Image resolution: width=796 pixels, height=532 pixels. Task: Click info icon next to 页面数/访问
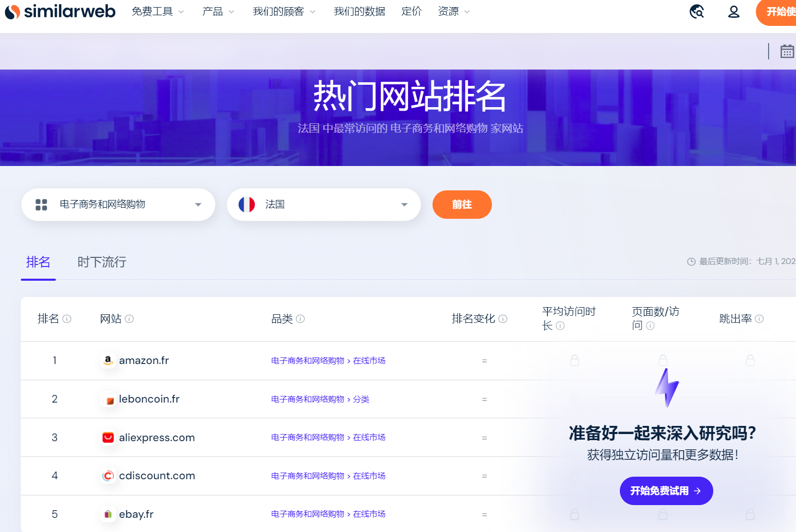(x=650, y=326)
